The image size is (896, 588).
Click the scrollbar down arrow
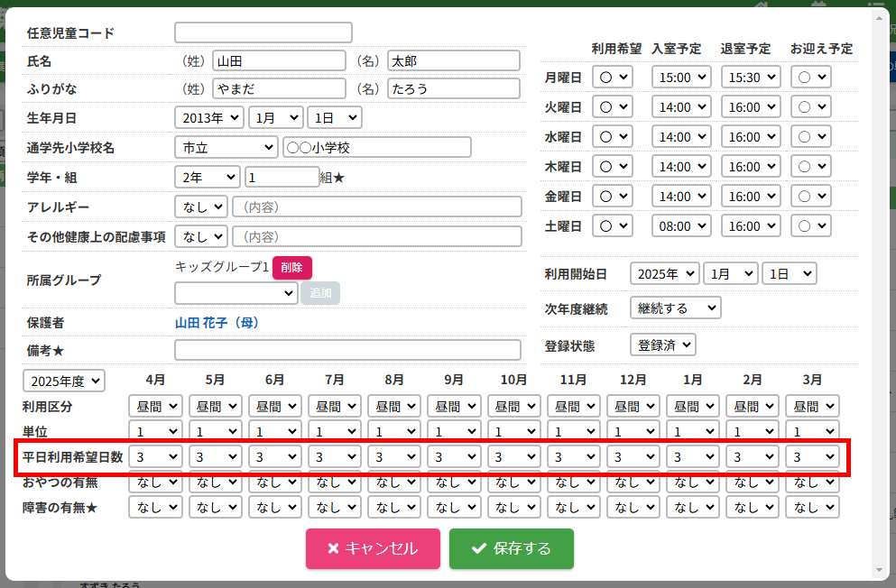(x=882, y=570)
